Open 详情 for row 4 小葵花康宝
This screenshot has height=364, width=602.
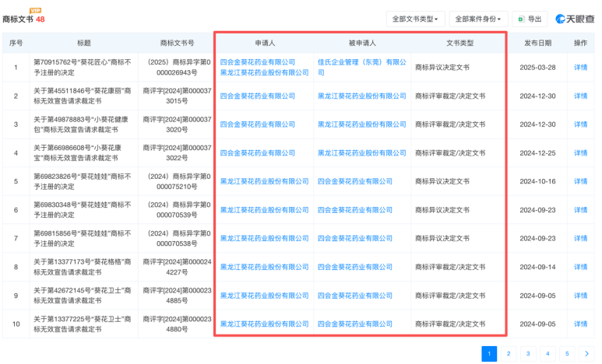(x=580, y=152)
